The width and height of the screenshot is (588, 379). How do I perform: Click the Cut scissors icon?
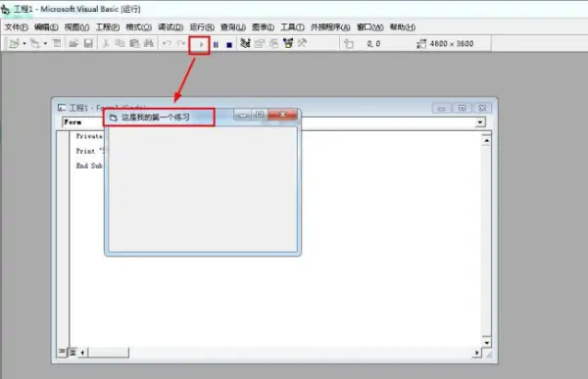pos(106,43)
